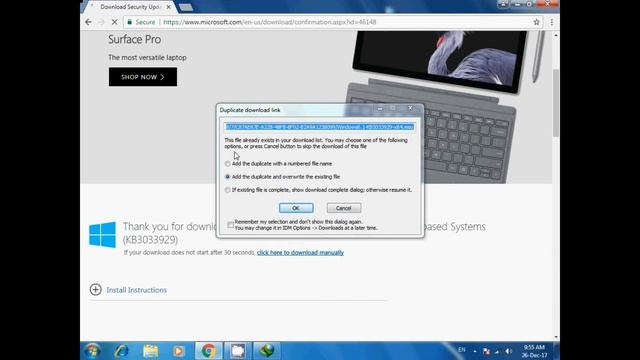This screenshot has height=360, width=640.
Task: Click the taskbar clock showing 9:55 AM
Action: pyautogui.click(x=535, y=351)
